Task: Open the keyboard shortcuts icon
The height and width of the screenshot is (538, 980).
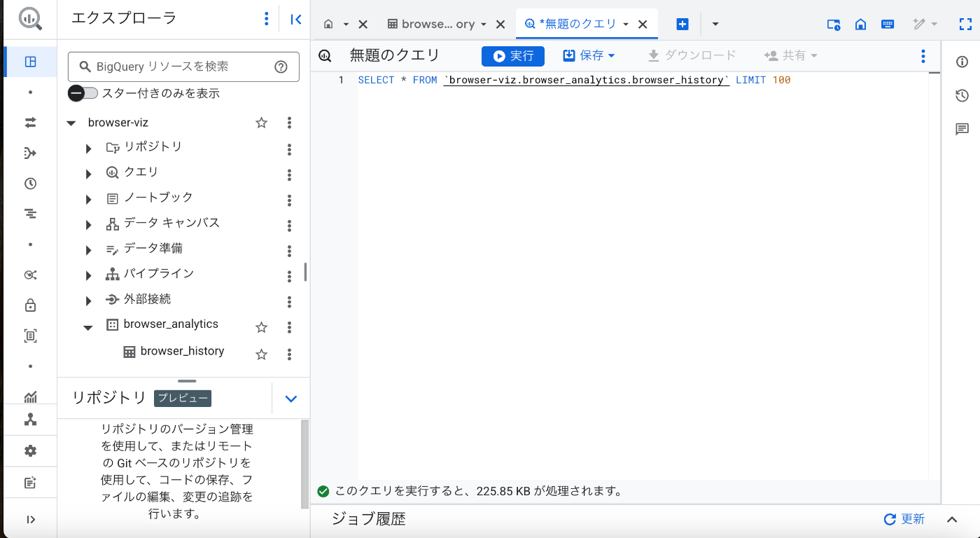Action: pyautogui.click(x=888, y=24)
